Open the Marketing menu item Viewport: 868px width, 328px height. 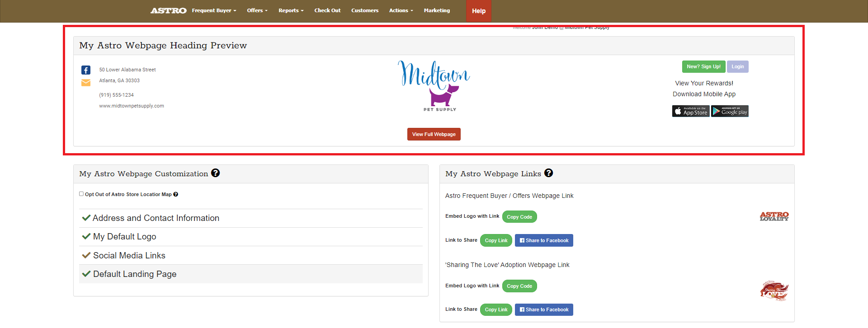point(437,10)
